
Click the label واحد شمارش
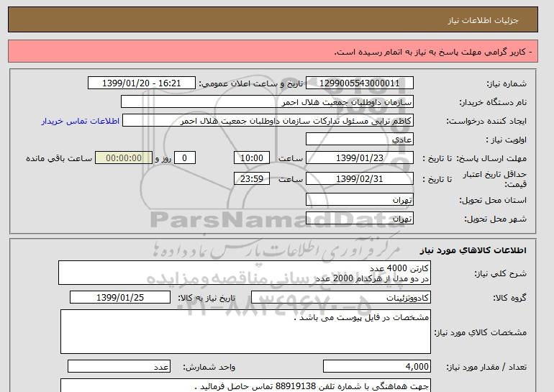(209, 368)
